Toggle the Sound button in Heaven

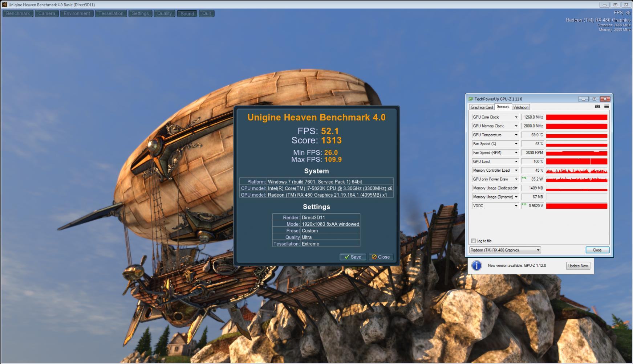point(187,13)
